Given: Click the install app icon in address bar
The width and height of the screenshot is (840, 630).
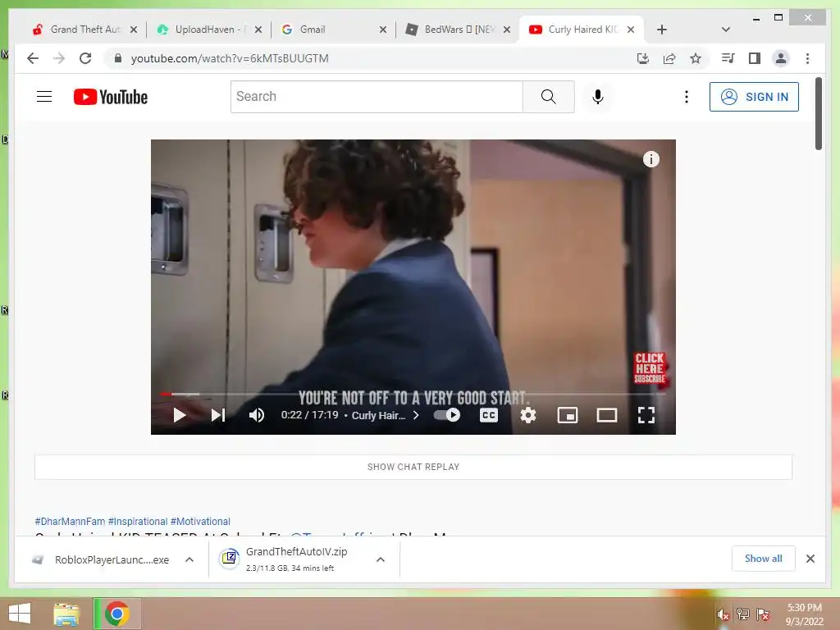Looking at the screenshot, I should (643, 58).
